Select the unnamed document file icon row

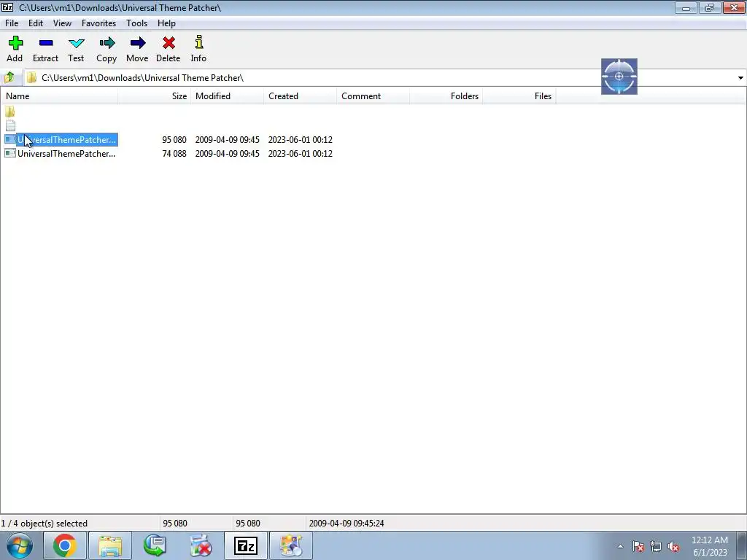[10, 125]
